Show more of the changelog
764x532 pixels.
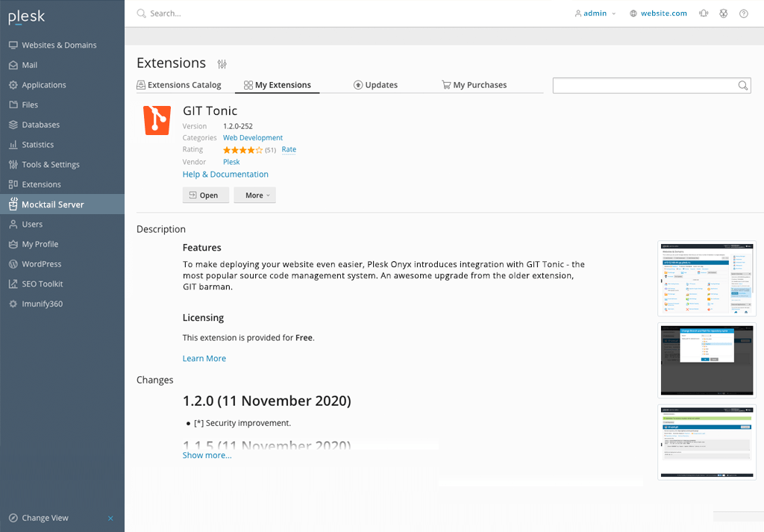point(207,455)
